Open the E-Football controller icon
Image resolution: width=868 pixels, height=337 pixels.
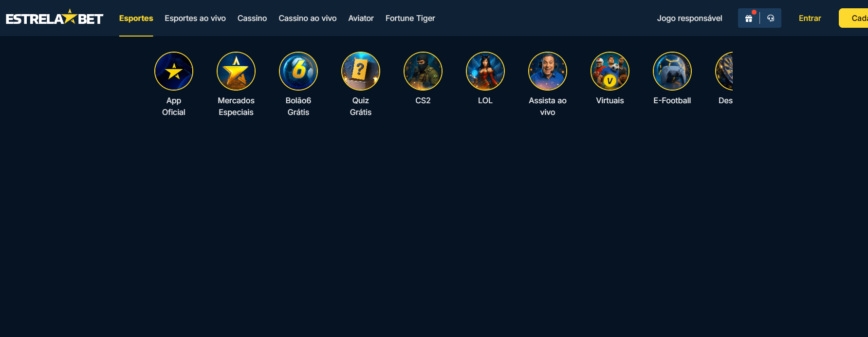point(672,71)
